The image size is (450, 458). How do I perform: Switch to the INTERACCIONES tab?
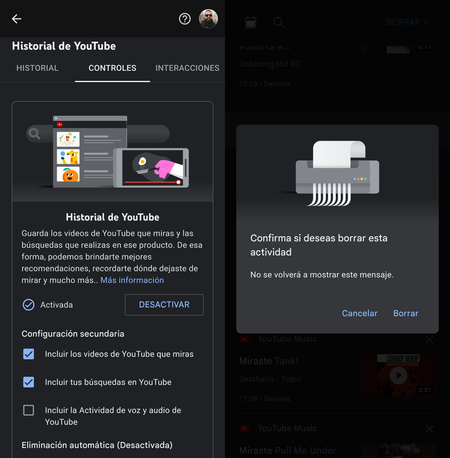187,68
